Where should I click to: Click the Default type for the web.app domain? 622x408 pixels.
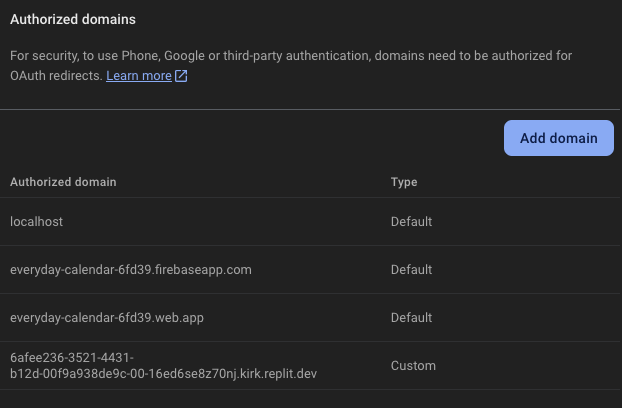click(x=411, y=318)
